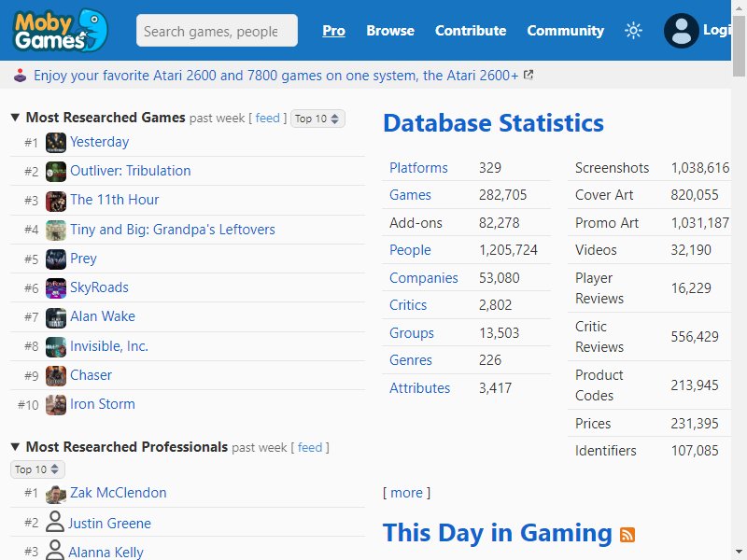
Task: Click the Login link in header
Action: (x=717, y=30)
